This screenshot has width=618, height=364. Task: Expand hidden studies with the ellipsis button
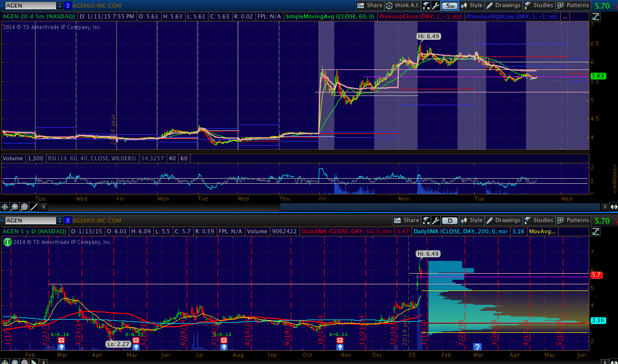coord(564,16)
